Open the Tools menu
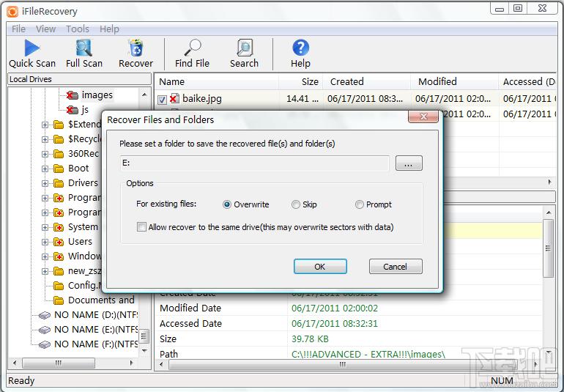The image size is (564, 392). [x=78, y=29]
